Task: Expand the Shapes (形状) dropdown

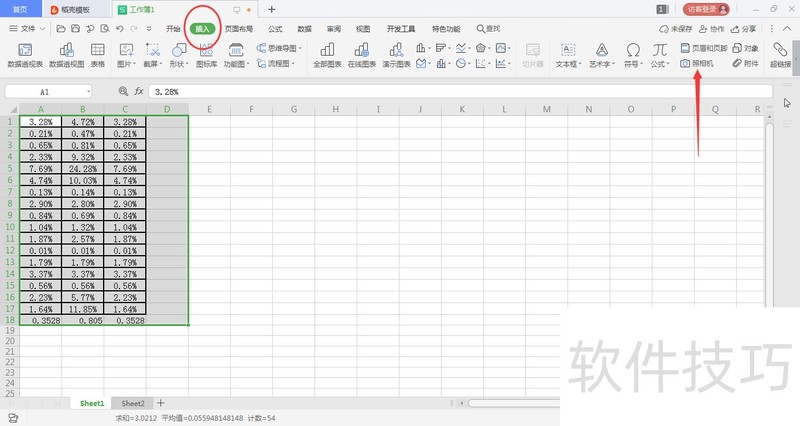Action: [x=187, y=64]
